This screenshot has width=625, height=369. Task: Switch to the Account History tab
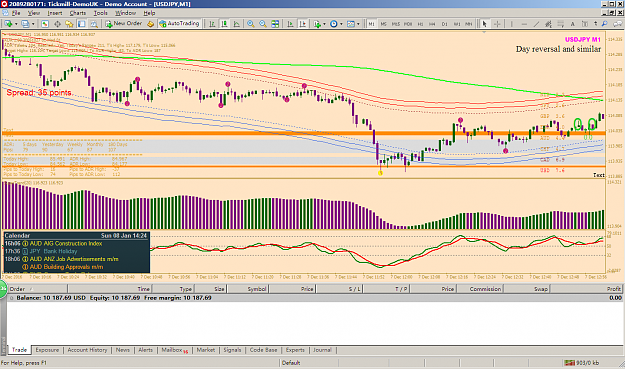(87, 350)
